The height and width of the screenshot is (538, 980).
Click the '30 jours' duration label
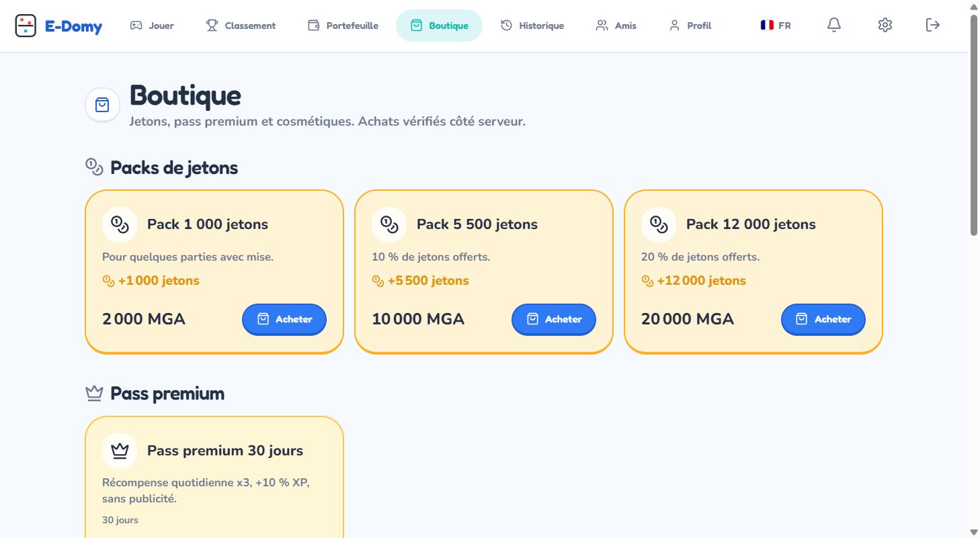coord(120,520)
